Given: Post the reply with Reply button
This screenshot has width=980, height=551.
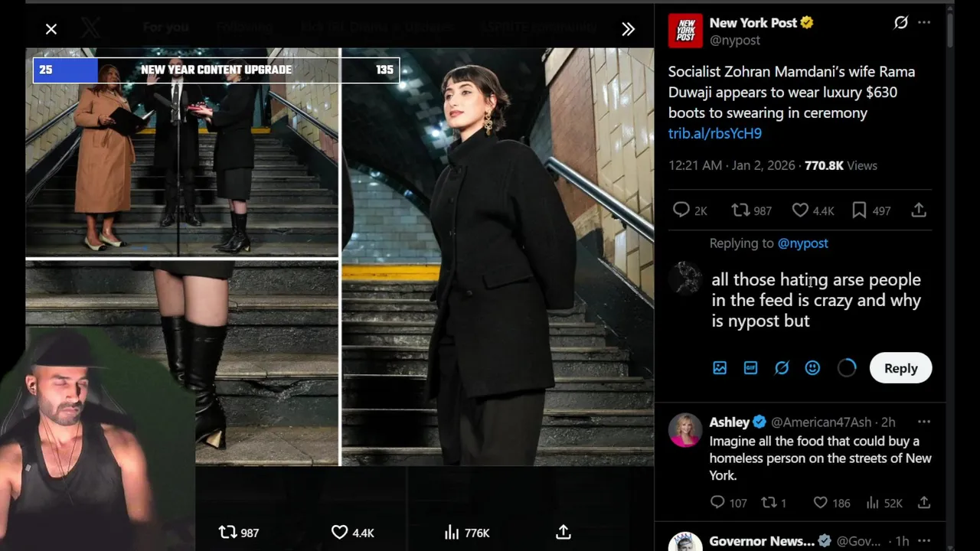Looking at the screenshot, I should point(900,368).
